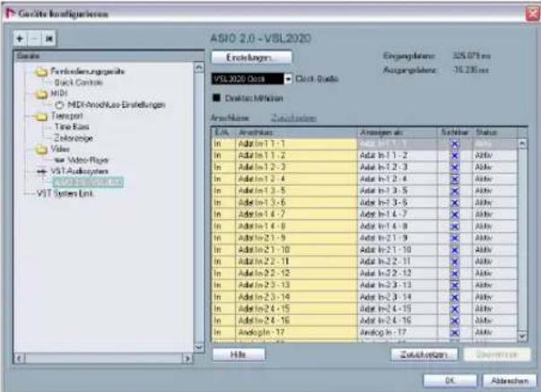
Task: Click the Transport folder icon
Action: pyautogui.click(x=41, y=117)
